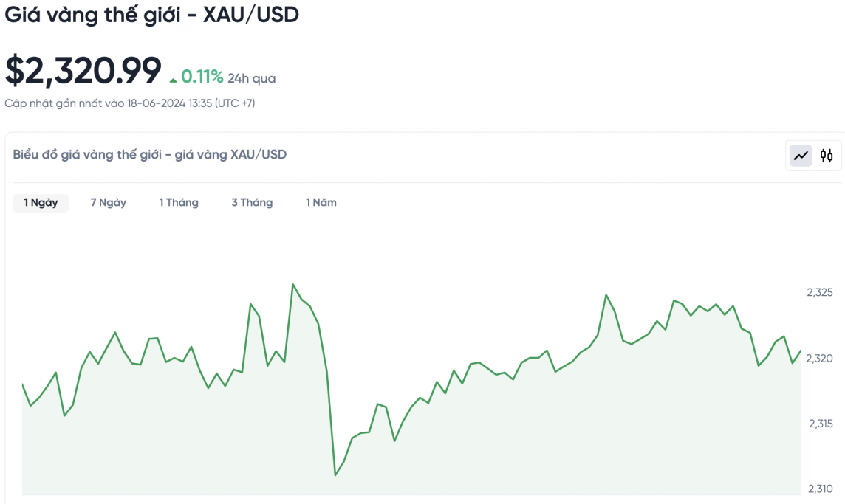845x504 pixels.
Task: Click the 2,325 axis label
Action: (820, 293)
